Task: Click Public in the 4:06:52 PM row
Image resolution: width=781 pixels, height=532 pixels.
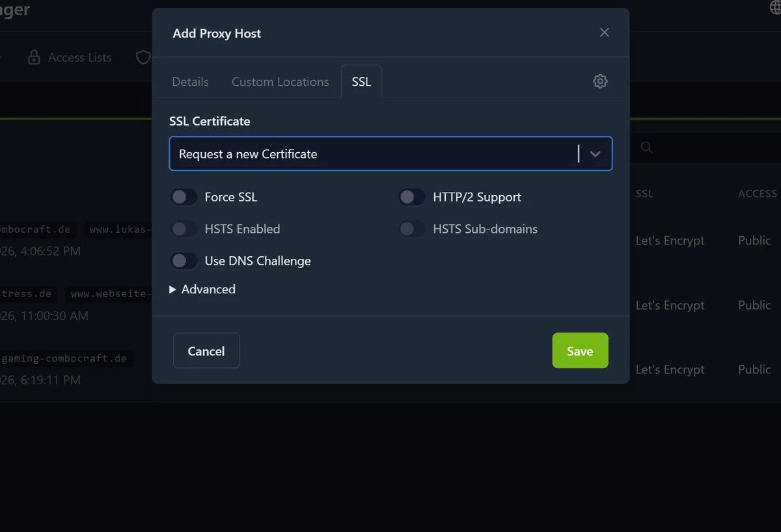Action: tap(754, 241)
